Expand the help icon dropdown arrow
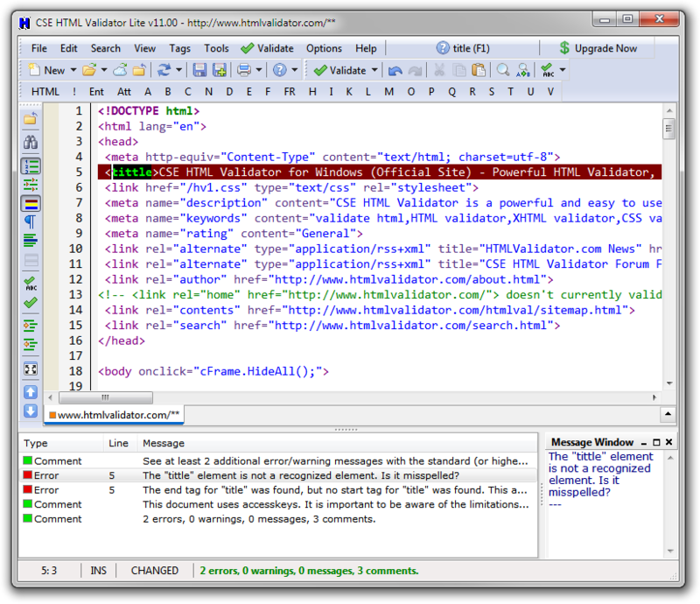Viewport: 700px width, 604px height. [x=295, y=70]
